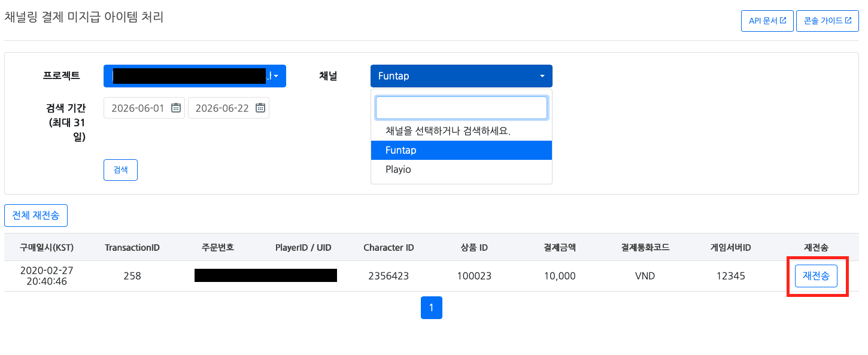Click 재전송 button for transaction 258
868x355 pixels.
pyautogui.click(x=816, y=276)
